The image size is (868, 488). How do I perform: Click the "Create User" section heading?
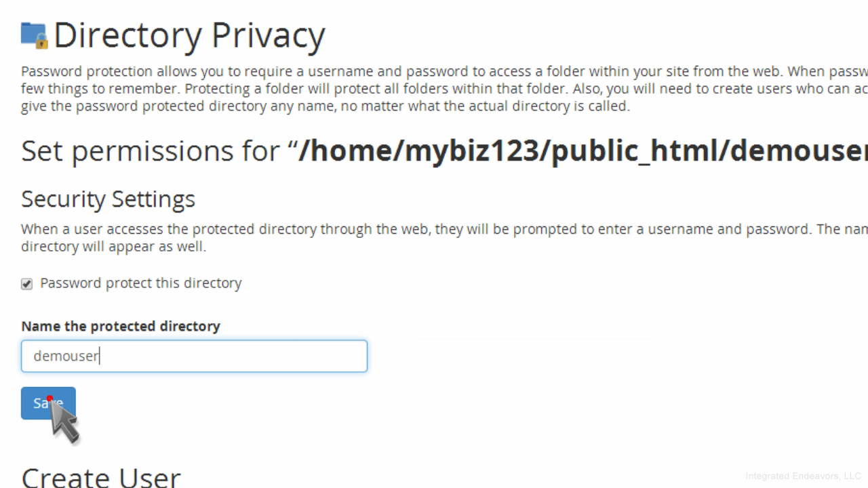pyautogui.click(x=101, y=477)
